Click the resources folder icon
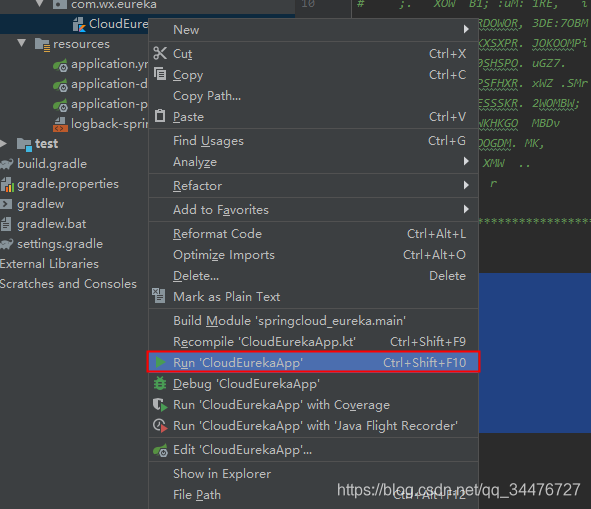This screenshot has height=509, width=591. click(42, 44)
